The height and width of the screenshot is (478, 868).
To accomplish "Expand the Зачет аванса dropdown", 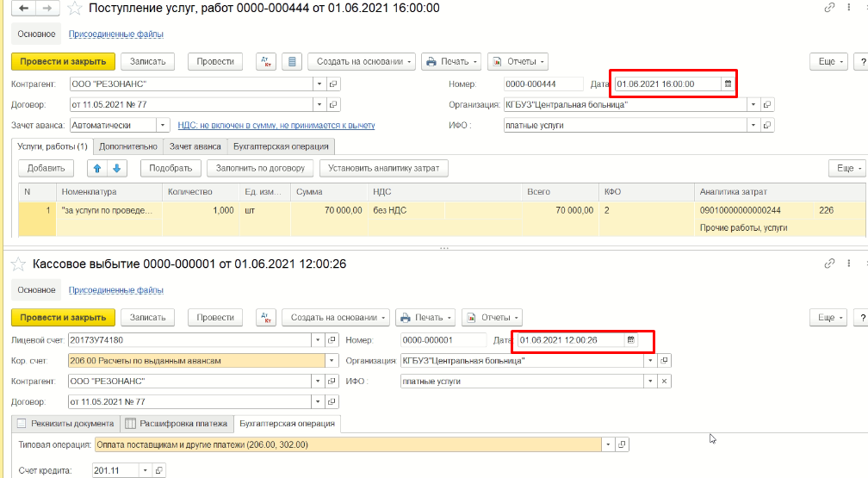I will pos(164,126).
